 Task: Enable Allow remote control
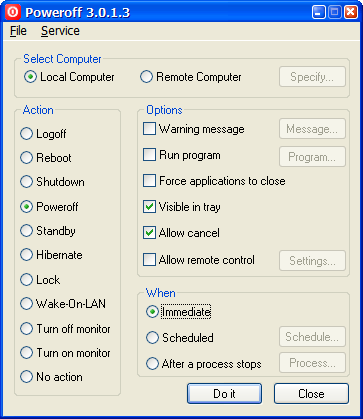(199, 260)
